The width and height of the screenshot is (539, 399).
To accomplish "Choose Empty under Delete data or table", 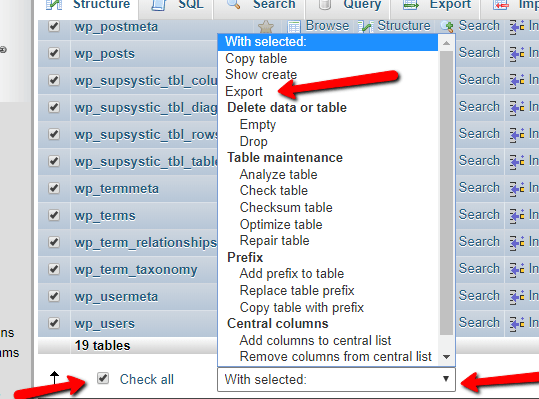I will click(257, 125).
